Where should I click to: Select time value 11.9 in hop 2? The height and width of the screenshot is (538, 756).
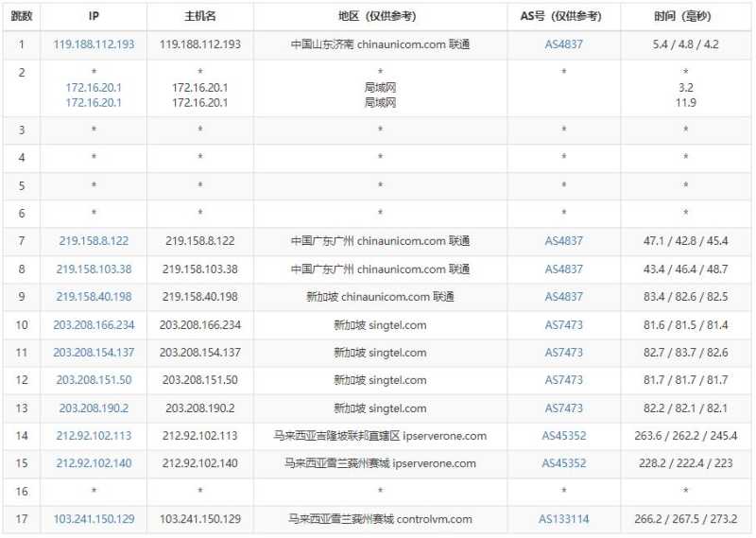point(686,102)
